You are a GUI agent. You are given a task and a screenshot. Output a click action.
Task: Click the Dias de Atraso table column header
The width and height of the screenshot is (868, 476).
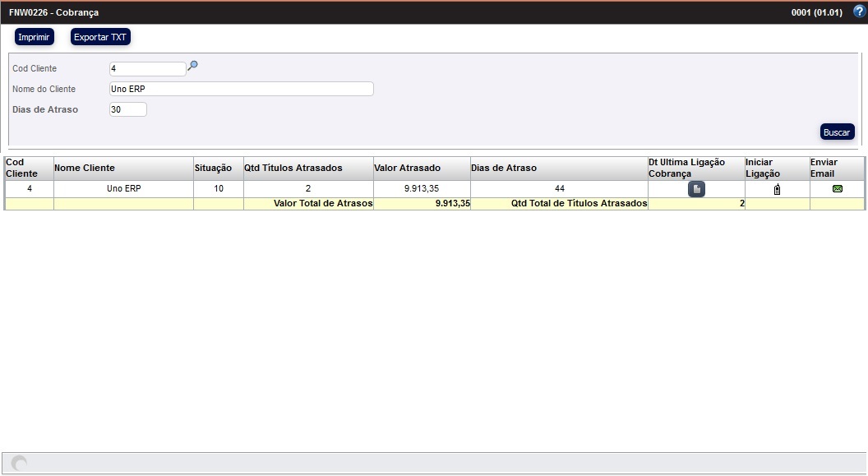click(x=503, y=168)
